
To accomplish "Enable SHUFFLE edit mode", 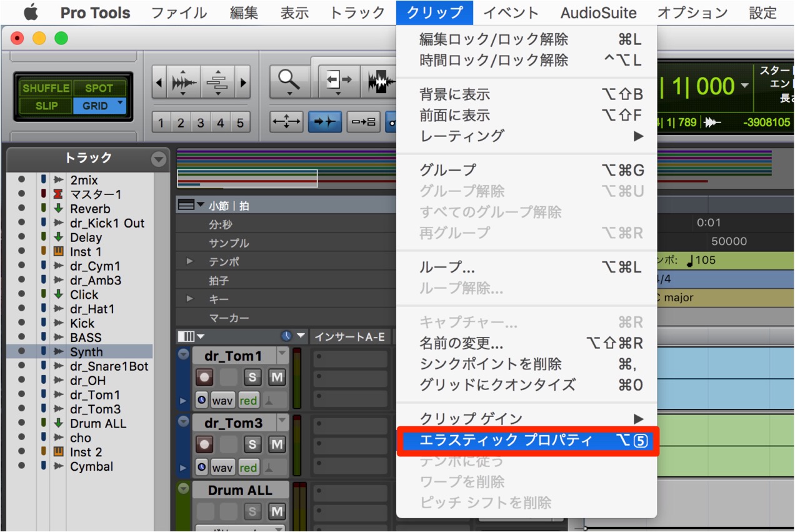I will [46, 88].
